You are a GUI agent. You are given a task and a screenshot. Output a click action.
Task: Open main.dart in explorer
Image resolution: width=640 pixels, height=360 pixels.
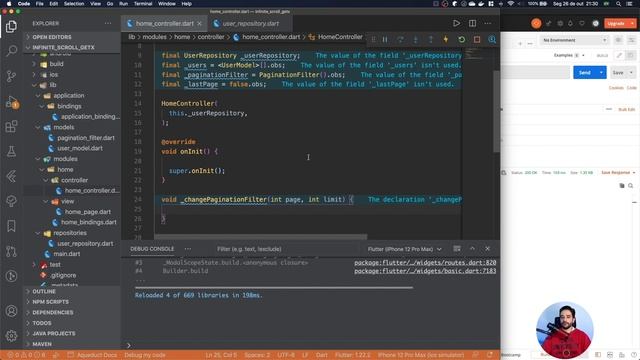pyautogui.click(x=67, y=254)
